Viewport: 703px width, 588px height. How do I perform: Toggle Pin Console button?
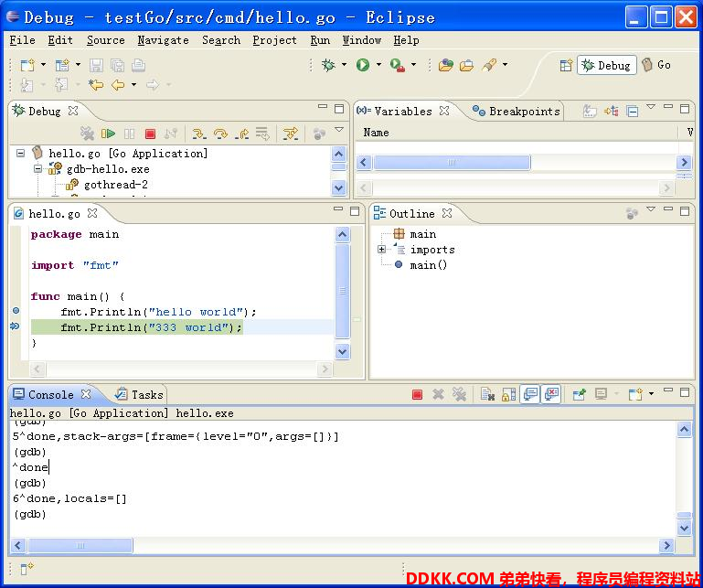tap(580, 395)
